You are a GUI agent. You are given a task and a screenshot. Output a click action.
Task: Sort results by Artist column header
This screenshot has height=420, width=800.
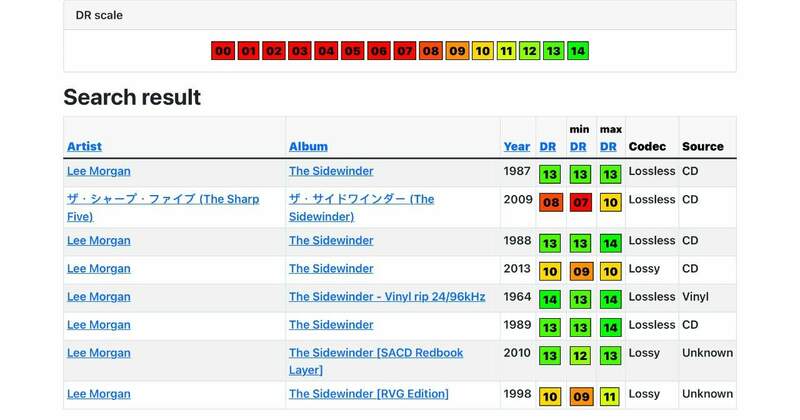84,146
